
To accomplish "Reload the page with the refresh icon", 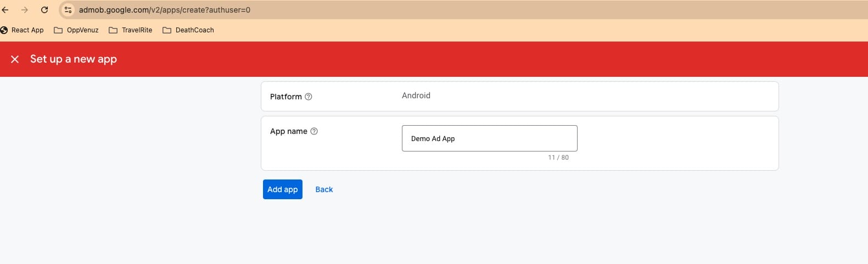I will click(x=44, y=10).
